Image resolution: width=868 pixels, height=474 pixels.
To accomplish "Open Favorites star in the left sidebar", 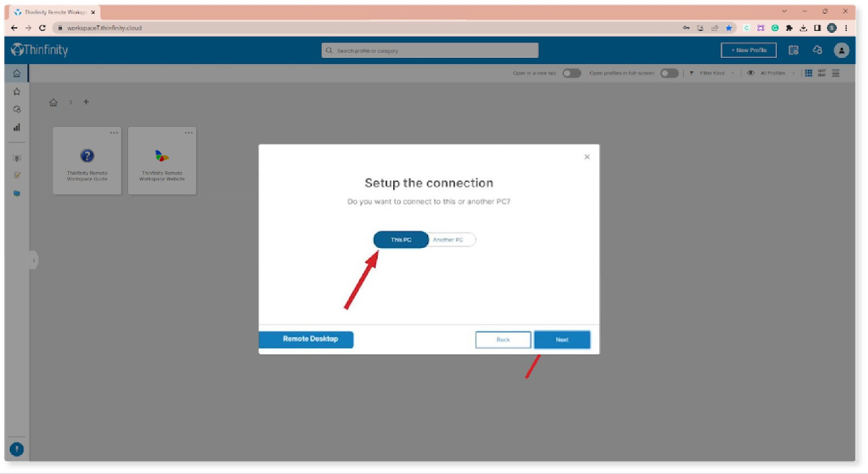I will (17, 92).
